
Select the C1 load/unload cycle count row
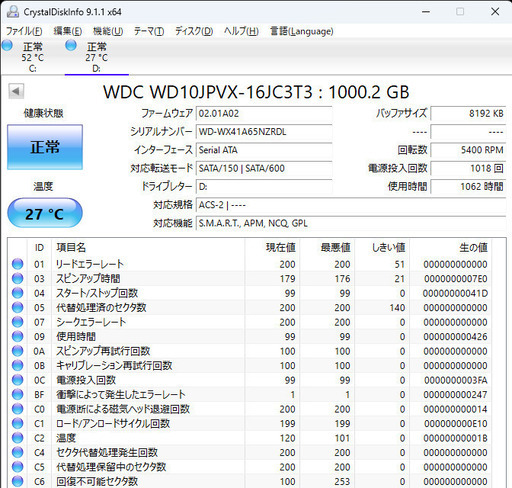pyautogui.click(x=250, y=423)
